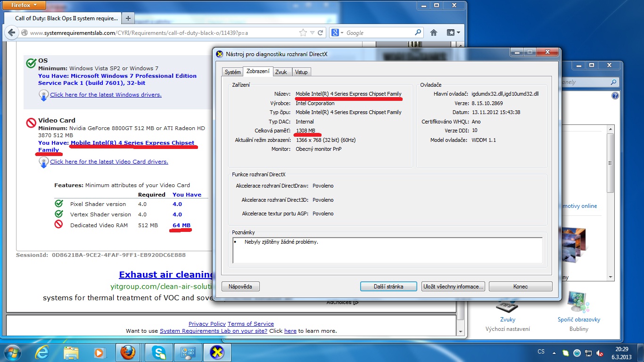
Task: Open the Privacy Policy link
Action: [207, 324]
